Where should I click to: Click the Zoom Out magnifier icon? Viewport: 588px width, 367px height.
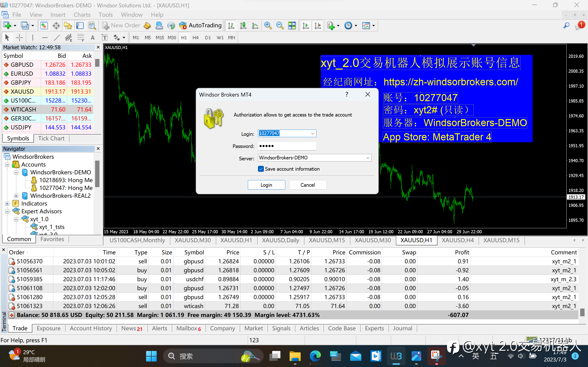[280, 25]
